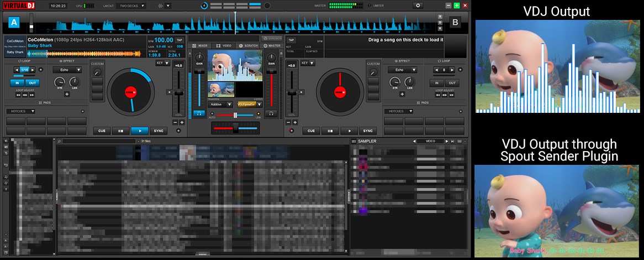Switch to the MIXER tab
Viewport: 644px width, 260px height.
coord(200,46)
